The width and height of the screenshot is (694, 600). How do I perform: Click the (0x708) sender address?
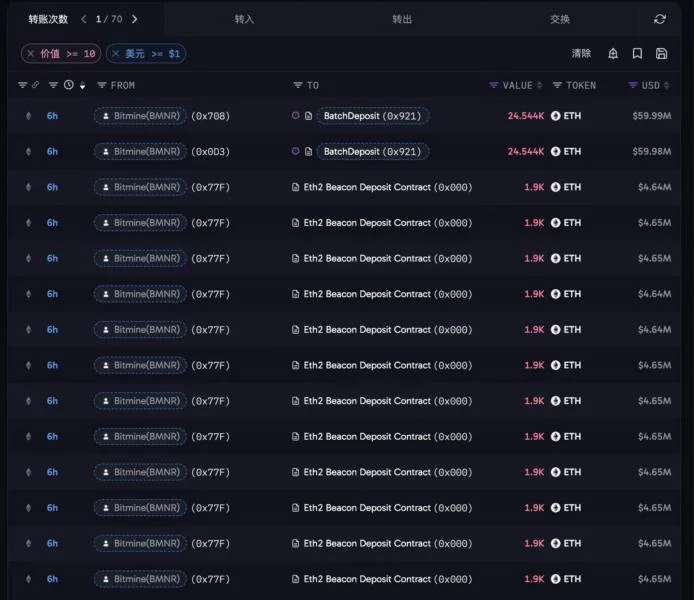click(x=210, y=116)
